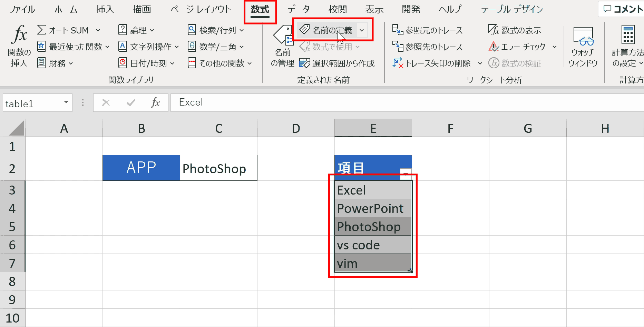Viewport: 644px width, 327px height.
Task: Select row 1 header
Action: tap(12, 146)
